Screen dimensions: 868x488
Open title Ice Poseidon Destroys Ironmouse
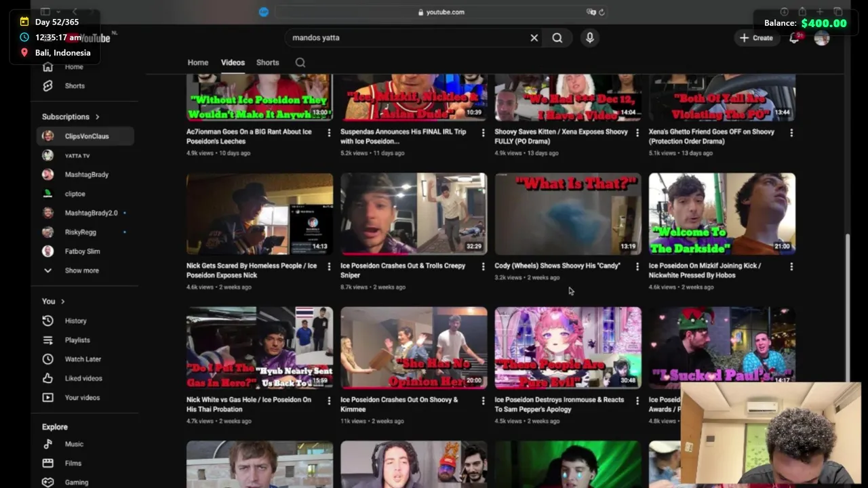(559, 405)
